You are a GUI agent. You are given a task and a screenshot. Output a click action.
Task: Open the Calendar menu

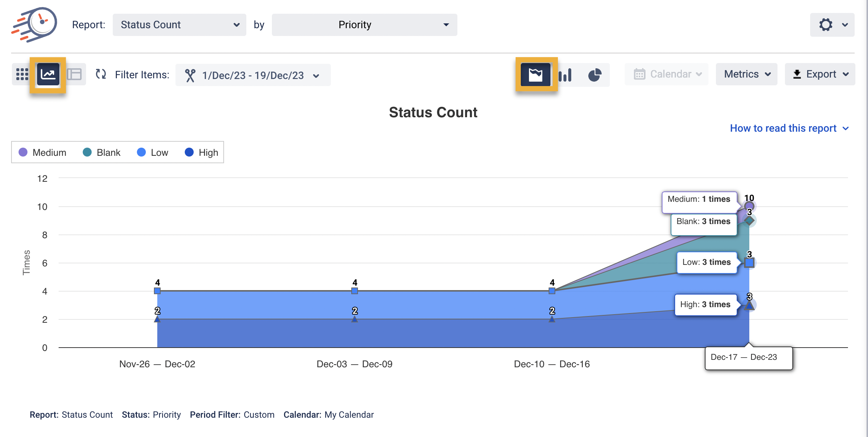(667, 74)
